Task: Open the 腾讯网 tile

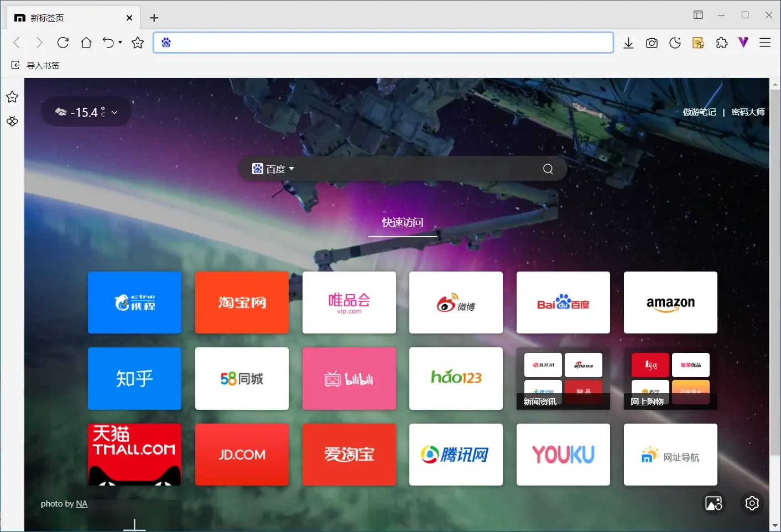Action: 456,455
